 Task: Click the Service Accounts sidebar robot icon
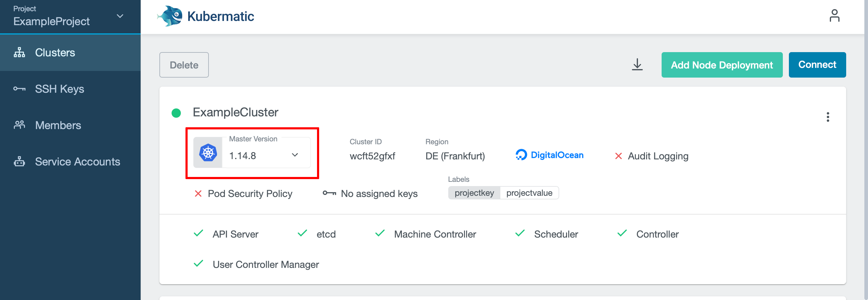[19, 162]
